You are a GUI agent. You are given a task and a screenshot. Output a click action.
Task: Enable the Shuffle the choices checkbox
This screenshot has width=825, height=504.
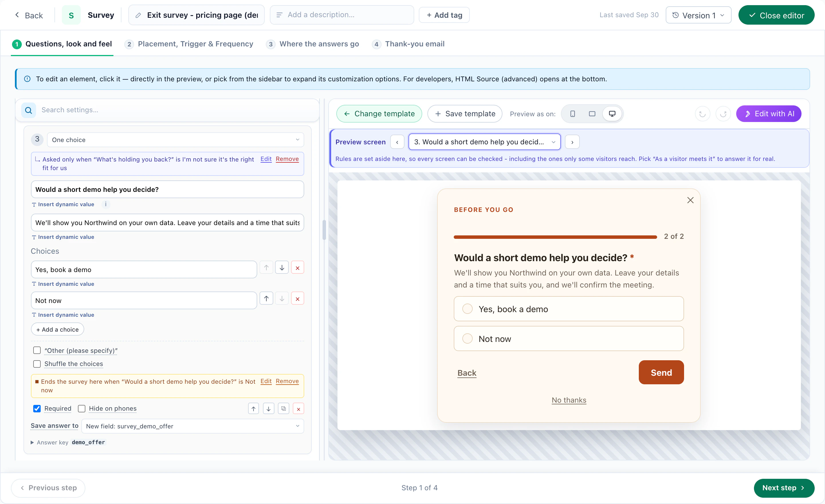37,364
